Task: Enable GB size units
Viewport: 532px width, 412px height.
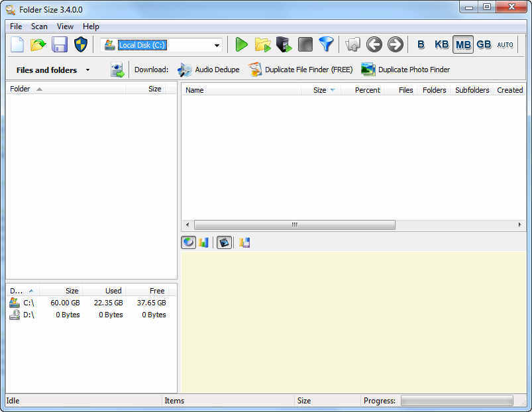Action: (x=483, y=44)
